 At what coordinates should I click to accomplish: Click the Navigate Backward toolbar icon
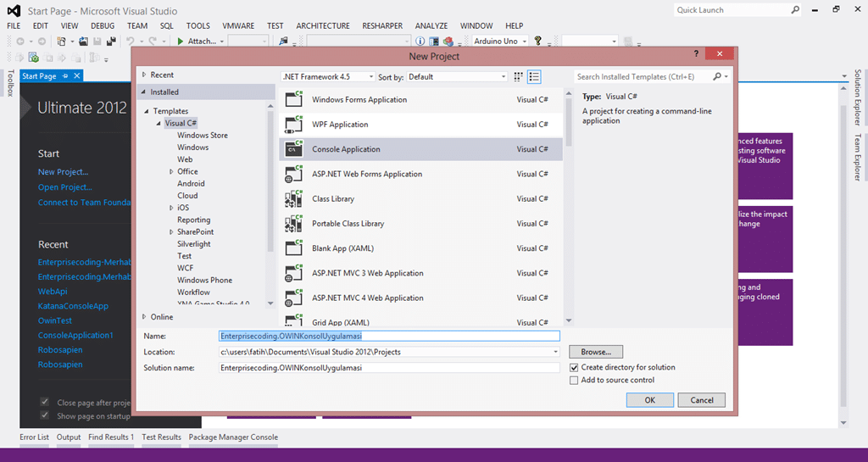tap(20, 41)
